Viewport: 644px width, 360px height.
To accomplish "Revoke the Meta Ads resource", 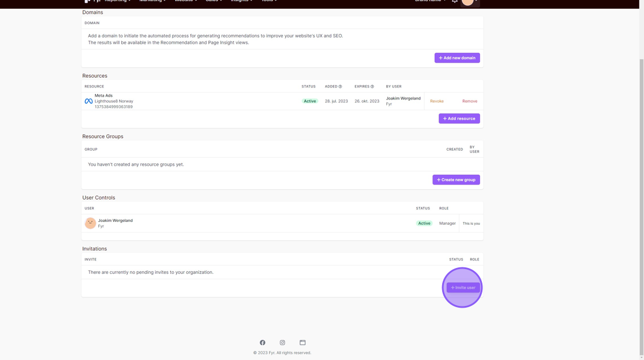I will 436,101.
